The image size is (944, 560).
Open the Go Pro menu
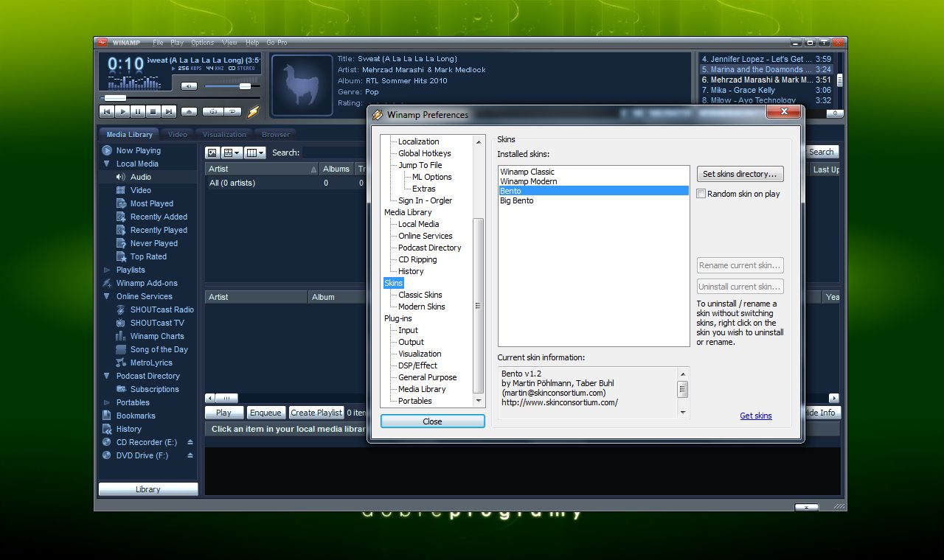277,43
